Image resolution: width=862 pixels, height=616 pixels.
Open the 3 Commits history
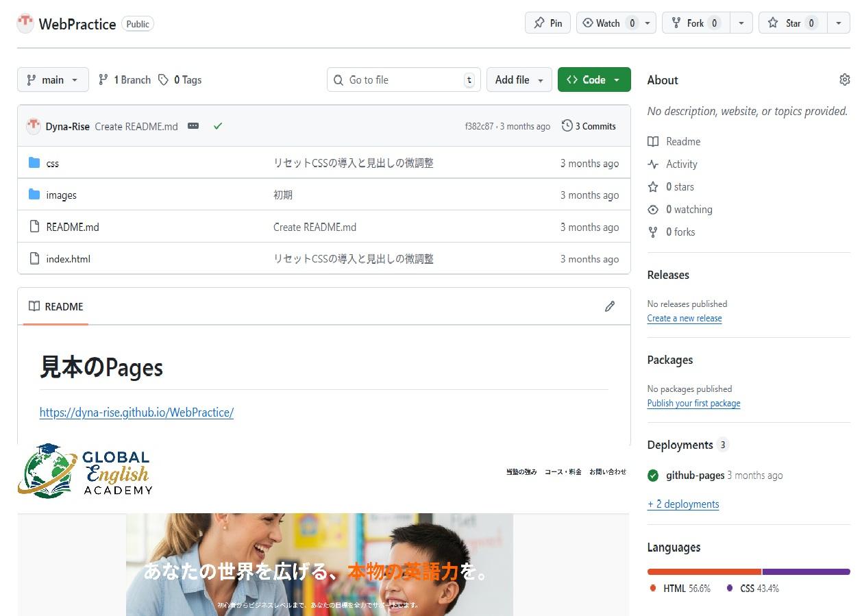tap(589, 126)
